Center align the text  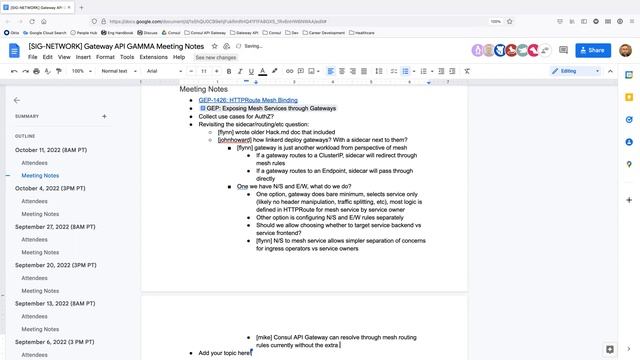coord(342,71)
